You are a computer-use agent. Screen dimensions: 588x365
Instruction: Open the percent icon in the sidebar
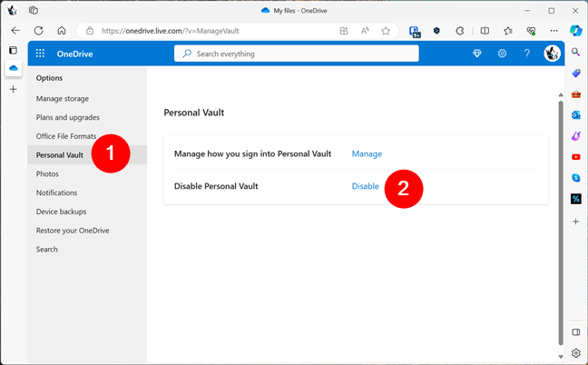point(576,199)
